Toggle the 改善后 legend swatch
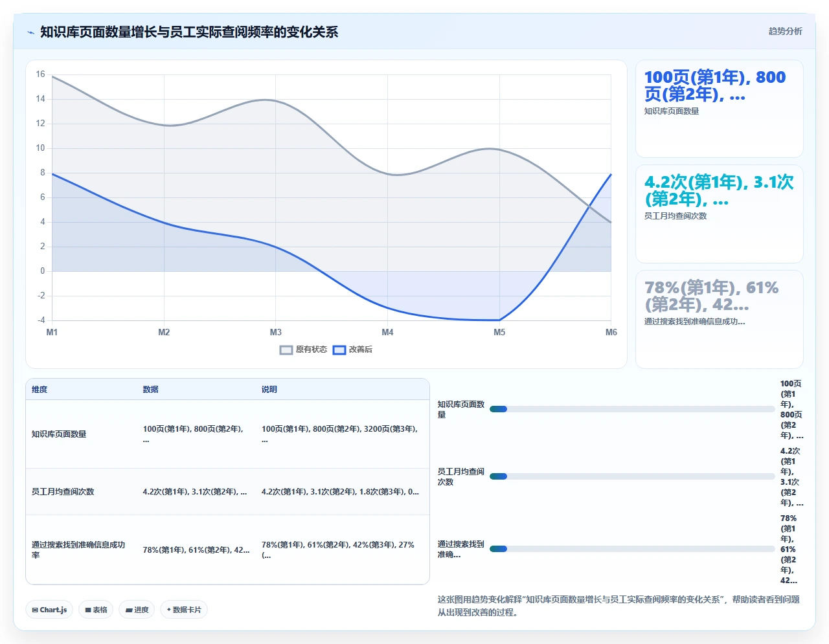Image resolution: width=829 pixels, height=644 pixels. pos(339,350)
